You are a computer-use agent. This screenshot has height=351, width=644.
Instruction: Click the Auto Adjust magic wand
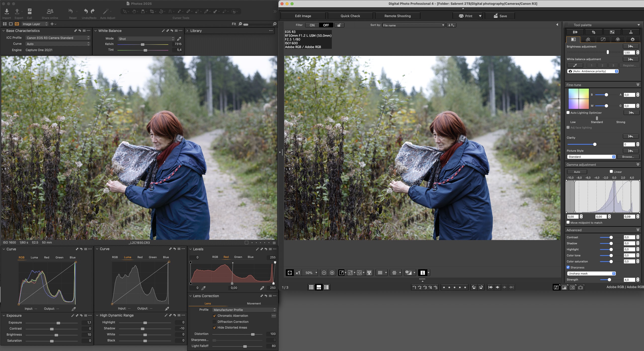click(x=106, y=12)
